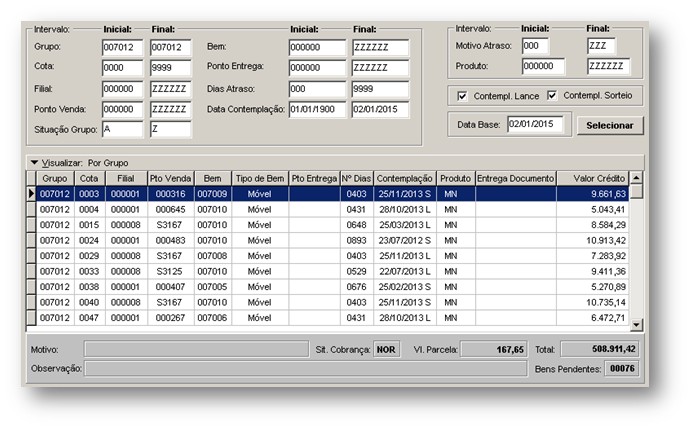Click the Motivo field
Image resolution: width=691 pixels, height=429 pixels.
(197, 350)
